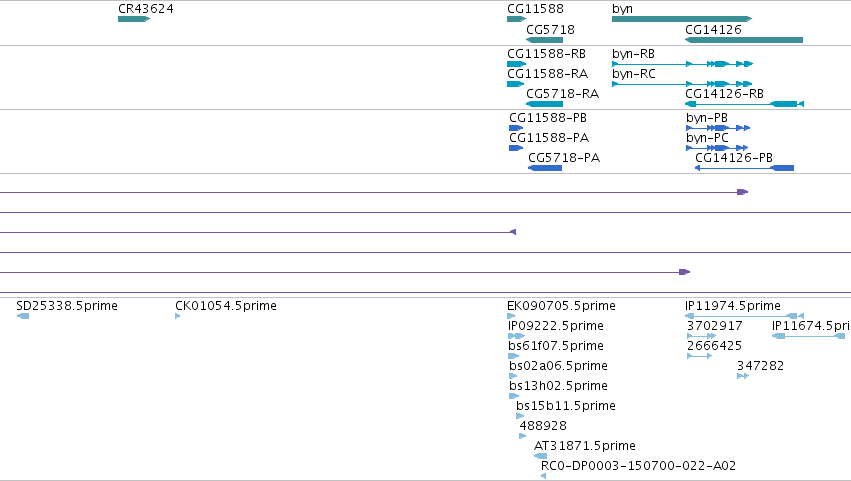Click the bs13h02.5prime EST
The image size is (851, 481).
click(514, 396)
